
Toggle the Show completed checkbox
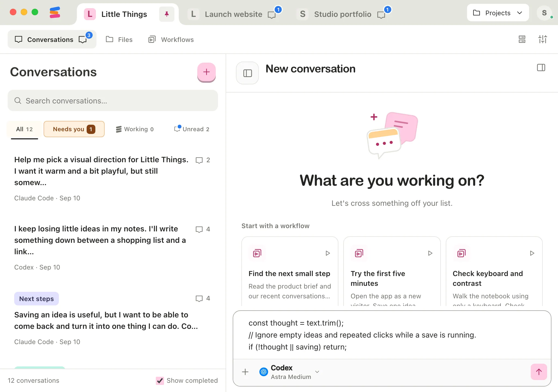click(160, 381)
